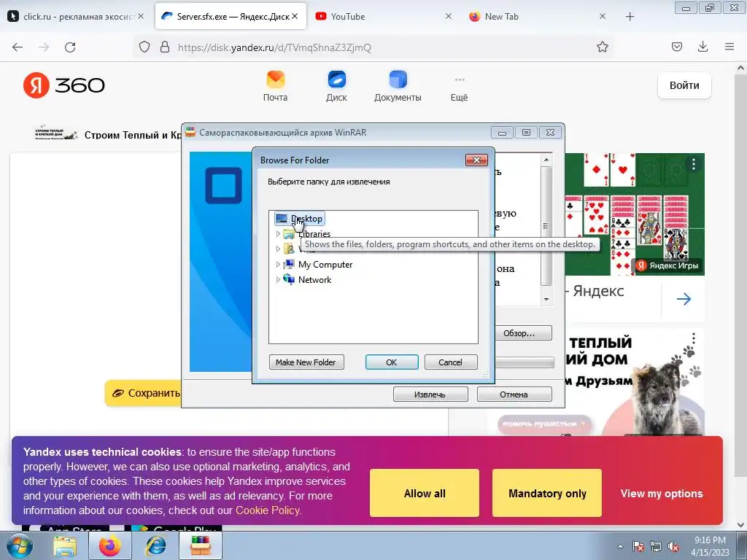
Task: Select Desktop in the folder tree
Action: tap(300, 219)
